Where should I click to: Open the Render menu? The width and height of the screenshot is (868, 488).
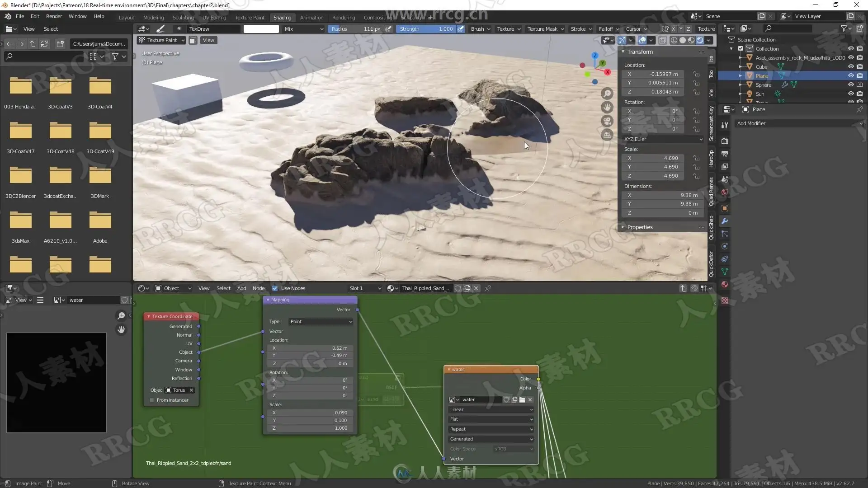pos(54,16)
